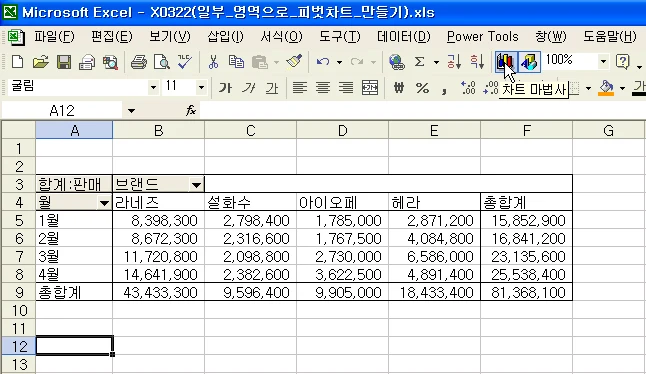Open the 데이터(D) menu
This screenshot has height=374, width=646.
403,37
